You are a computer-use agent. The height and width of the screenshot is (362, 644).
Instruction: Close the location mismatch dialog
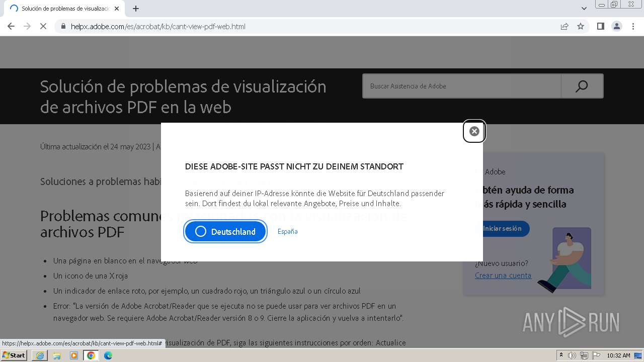point(474,131)
